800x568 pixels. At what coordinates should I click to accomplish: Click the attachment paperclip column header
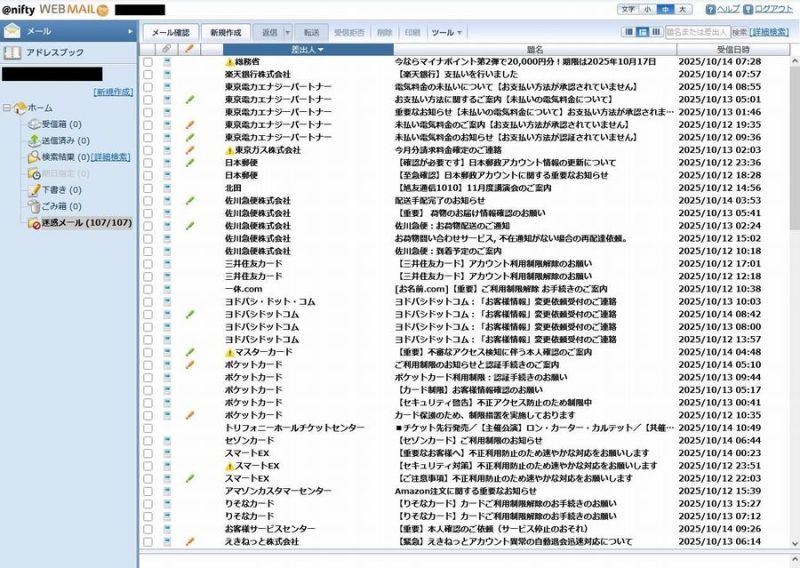[167, 49]
